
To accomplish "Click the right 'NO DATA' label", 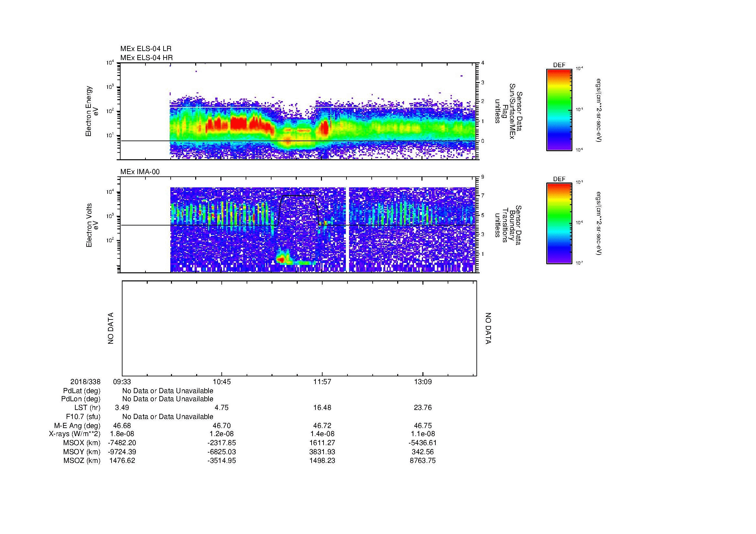I will (488, 328).
